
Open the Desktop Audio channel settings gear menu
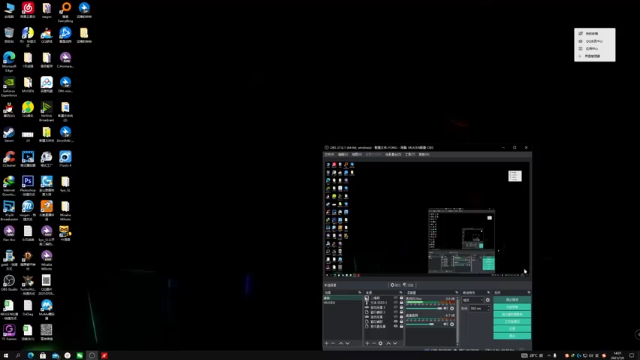(452, 324)
